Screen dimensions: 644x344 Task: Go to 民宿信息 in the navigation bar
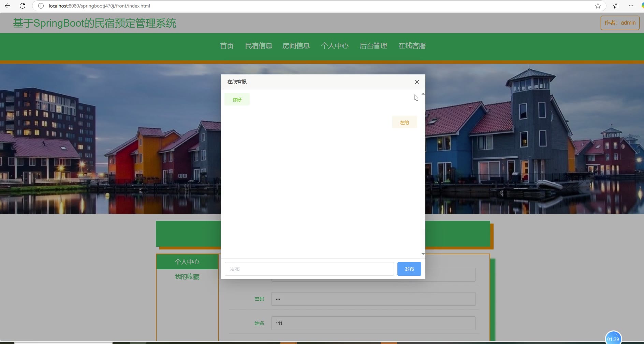click(x=259, y=46)
